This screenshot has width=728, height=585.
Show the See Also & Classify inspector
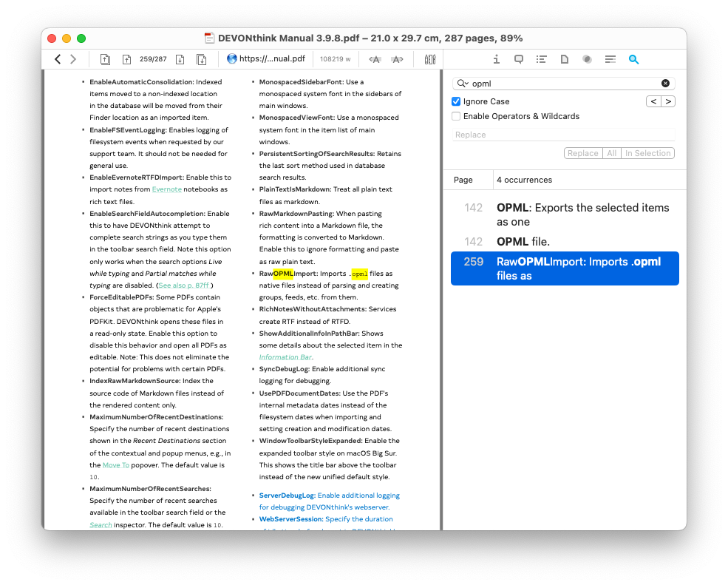point(610,59)
